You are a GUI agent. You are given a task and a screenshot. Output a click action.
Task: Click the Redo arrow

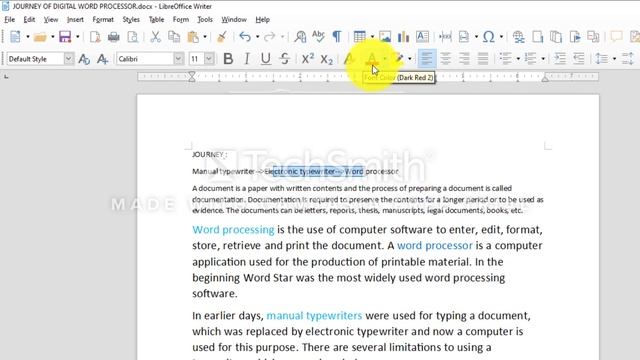click(x=269, y=37)
